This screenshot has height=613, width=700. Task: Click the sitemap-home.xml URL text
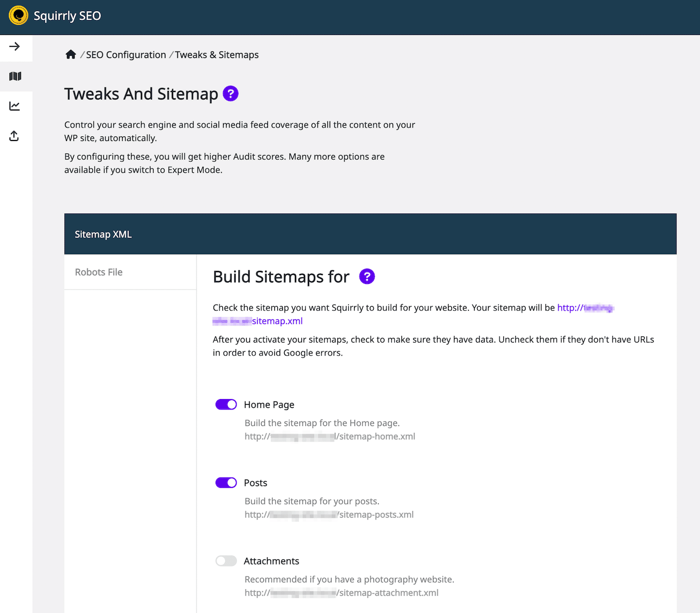tap(329, 436)
